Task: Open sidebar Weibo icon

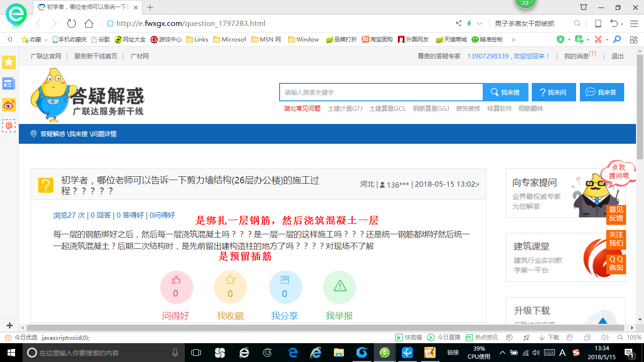Action: 9,105
